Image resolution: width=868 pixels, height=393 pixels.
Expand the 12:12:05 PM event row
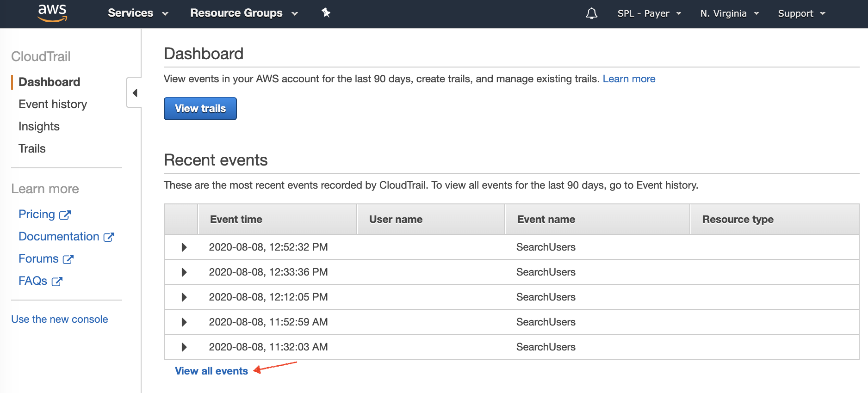click(x=184, y=297)
